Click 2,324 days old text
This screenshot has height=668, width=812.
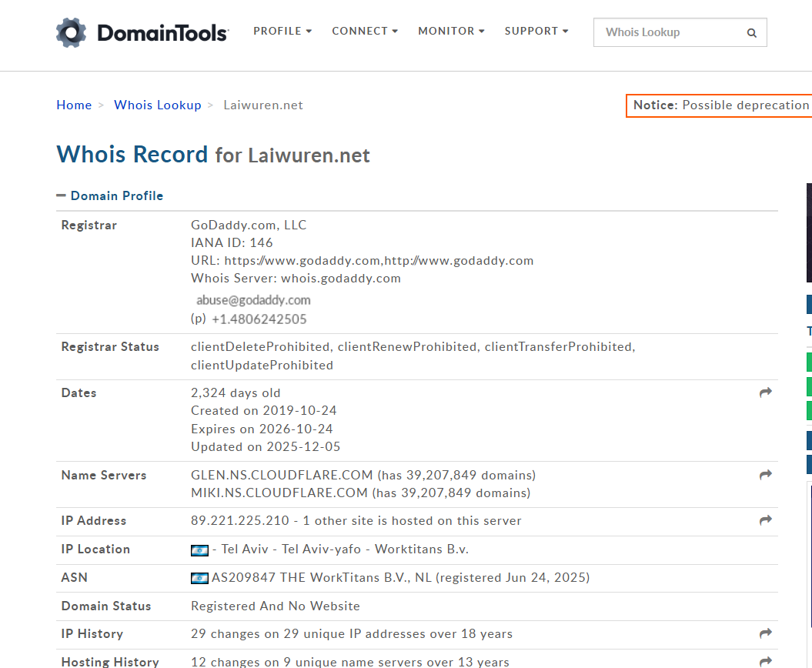coord(236,393)
